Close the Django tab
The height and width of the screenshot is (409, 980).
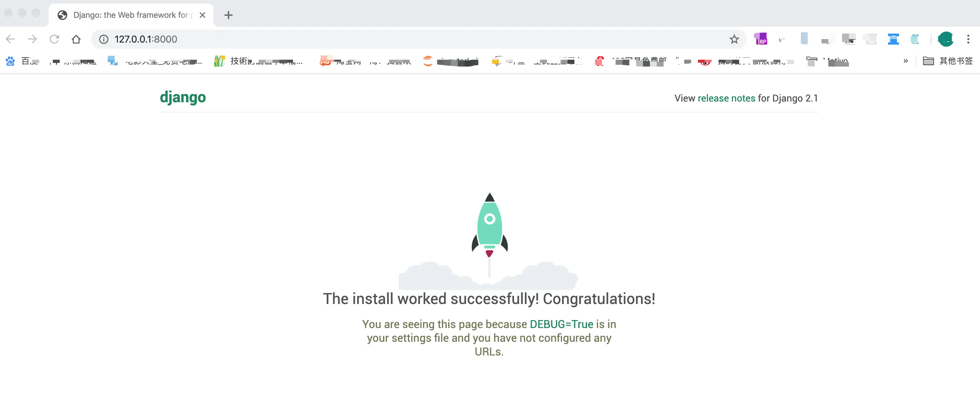[x=202, y=15]
